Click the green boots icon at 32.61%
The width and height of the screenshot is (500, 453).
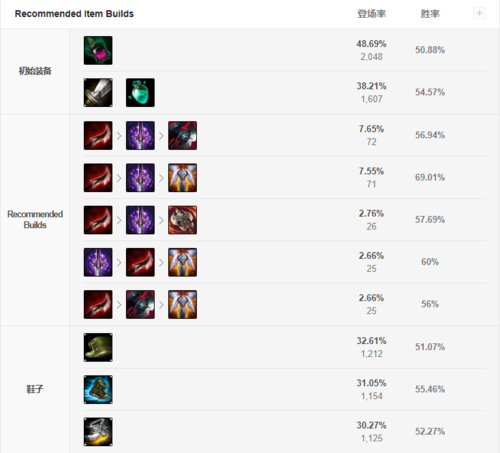pyautogui.click(x=98, y=347)
